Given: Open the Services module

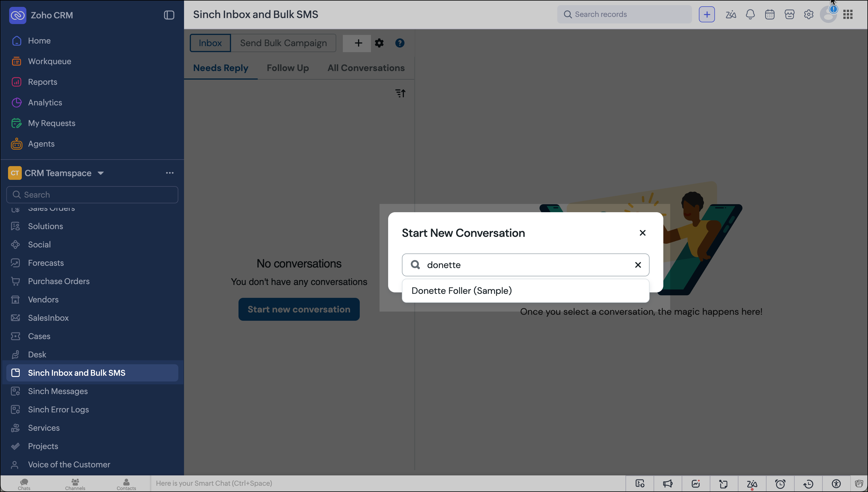Looking at the screenshot, I should coord(44,428).
